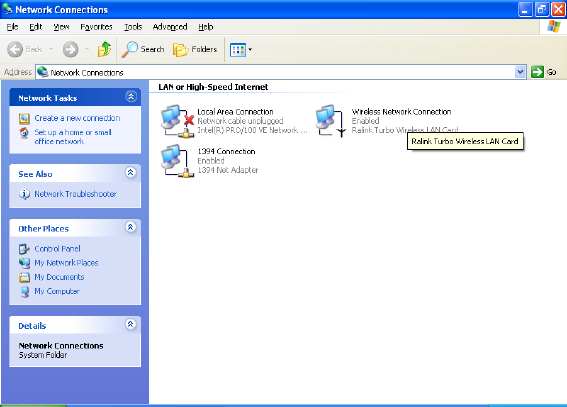Click the Wireless Network Connection label
This screenshot has width=567, height=407.
click(401, 112)
